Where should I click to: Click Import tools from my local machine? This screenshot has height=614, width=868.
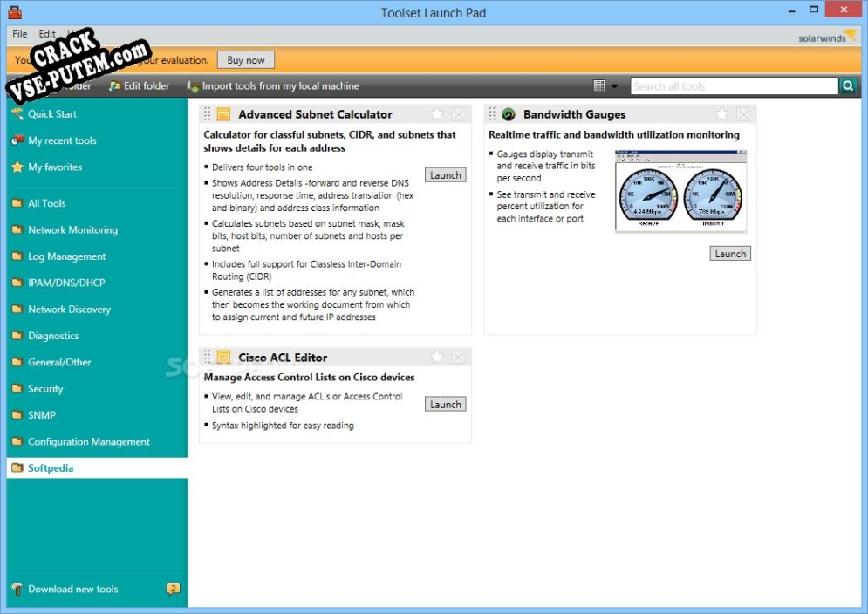coord(273,85)
